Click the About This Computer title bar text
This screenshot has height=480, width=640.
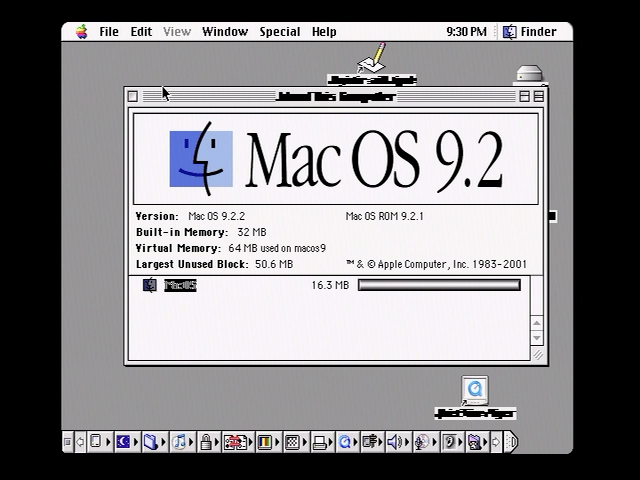[336, 97]
